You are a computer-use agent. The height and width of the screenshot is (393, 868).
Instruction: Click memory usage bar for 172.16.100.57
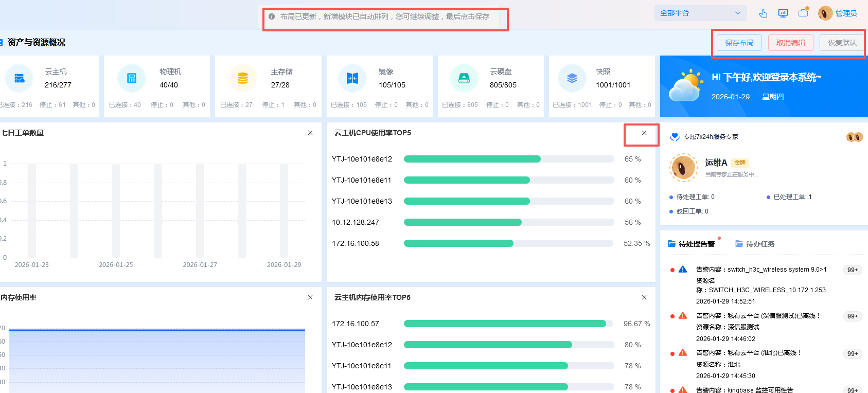pyautogui.click(x=509, y=324)
